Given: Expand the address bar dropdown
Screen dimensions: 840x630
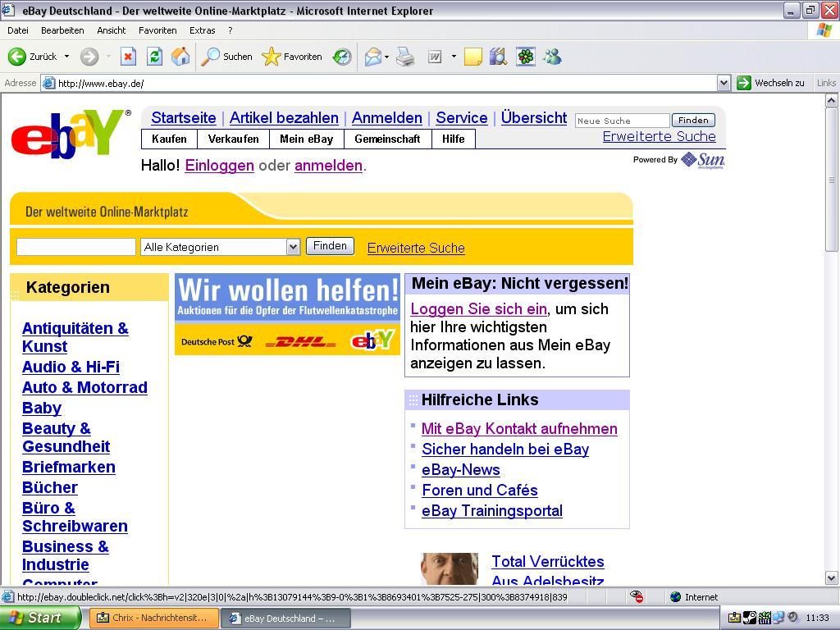Looking at the screenshot, I should (x=724, y=83).
